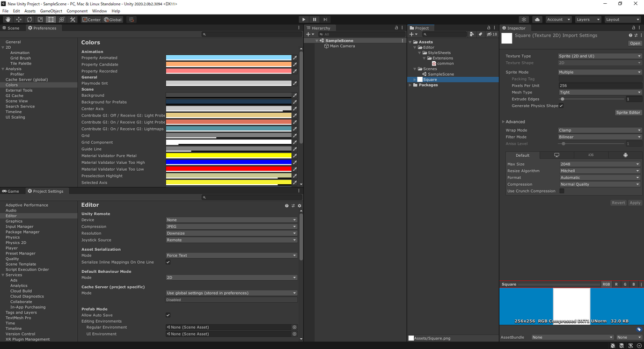Select the Transform tool
The width and height of the screenshot is (644, 349).
tap(62, 19)
